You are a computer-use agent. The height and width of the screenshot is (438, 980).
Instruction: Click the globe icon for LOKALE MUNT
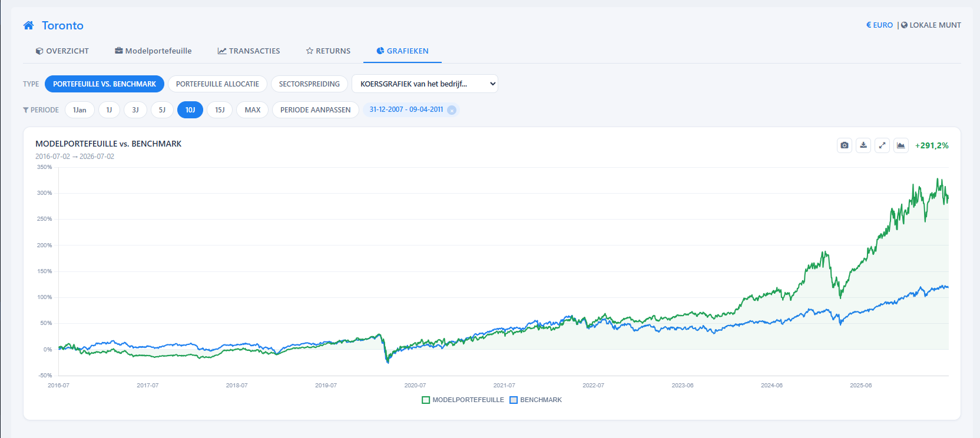pos(904,25)
